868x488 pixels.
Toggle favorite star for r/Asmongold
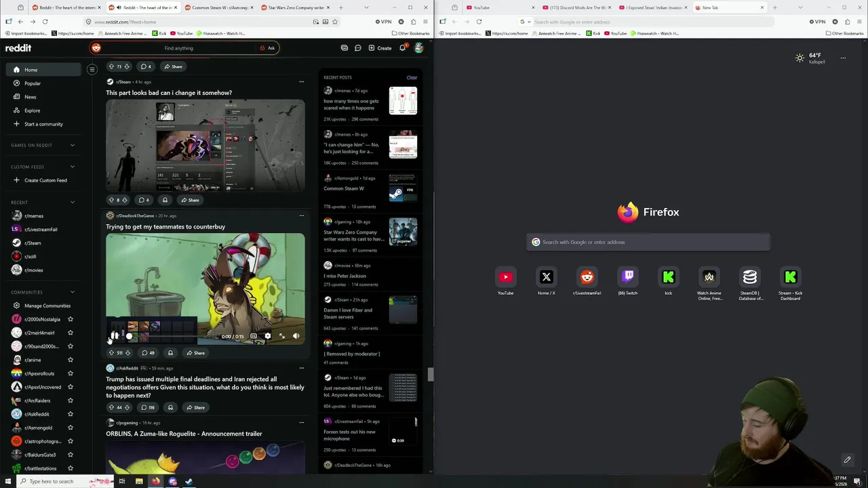[x=71, y=428]
